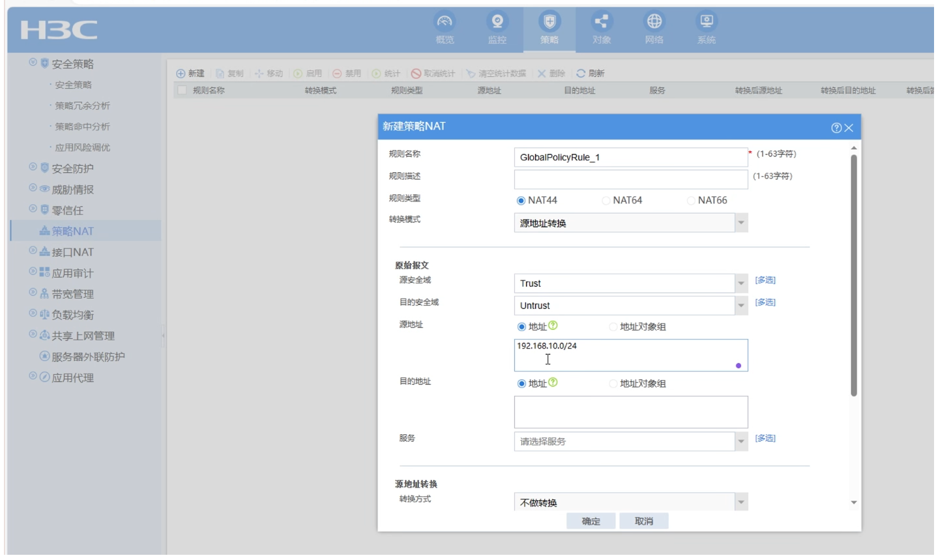Click the dialog vertical scrollbar thumb
Image resolution: width=936 pixels, height=560 pixels.
[x=854, y=276]
